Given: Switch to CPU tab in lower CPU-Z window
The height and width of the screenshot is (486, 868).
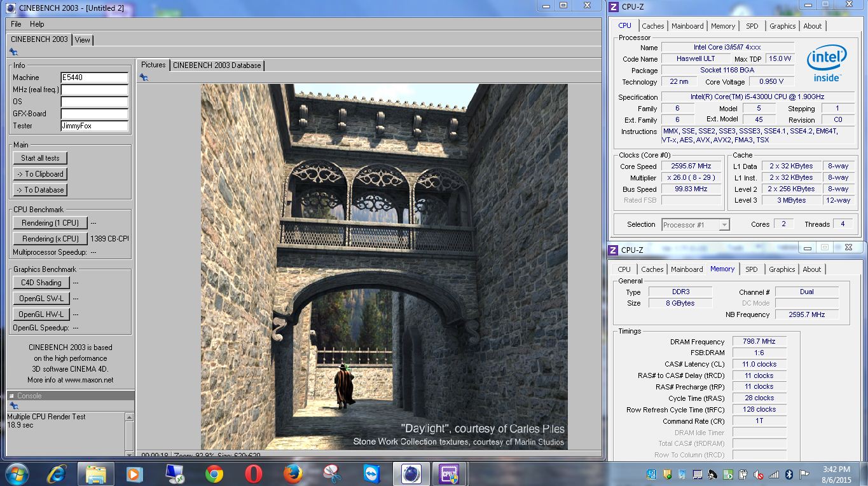Looking at the screenshot, I should [x=624, y=269].
